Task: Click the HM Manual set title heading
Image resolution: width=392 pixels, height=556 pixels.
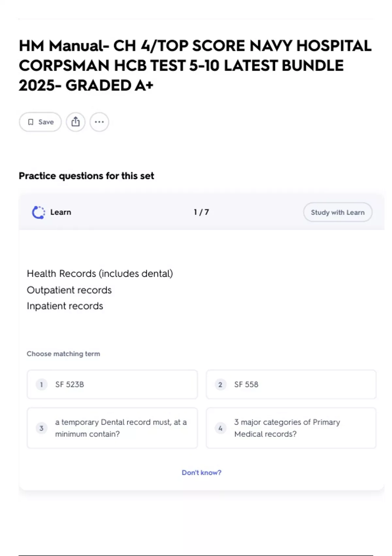Action: click(x=195, y=65)
